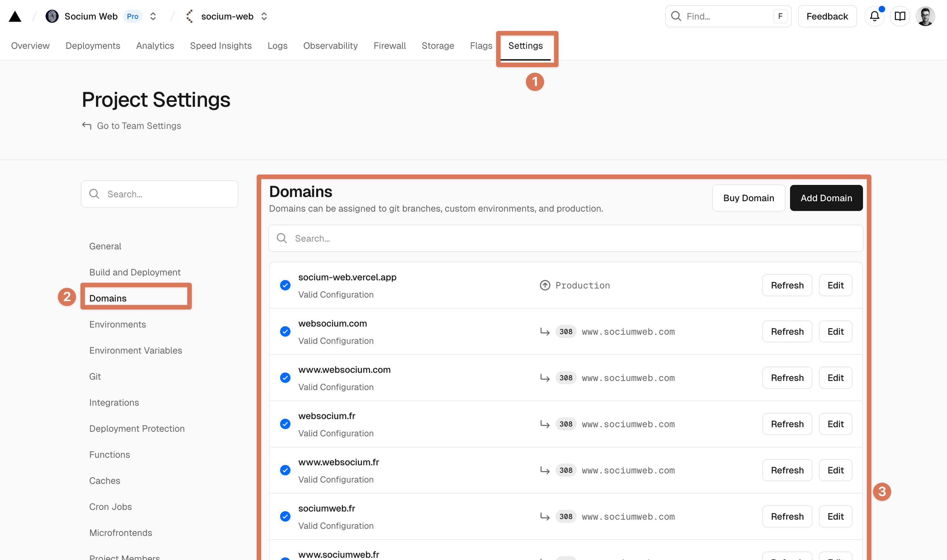The width and height of the screenshot is (947, 560).
Task: Open the project switcher chevrons next to socium-web
Action: click(264, 16)
